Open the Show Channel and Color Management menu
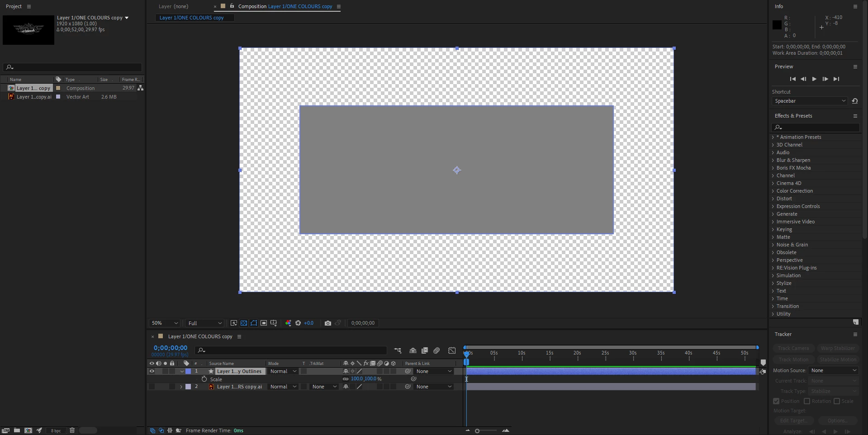Screen dimensions: 868x435 click(288, 323)
